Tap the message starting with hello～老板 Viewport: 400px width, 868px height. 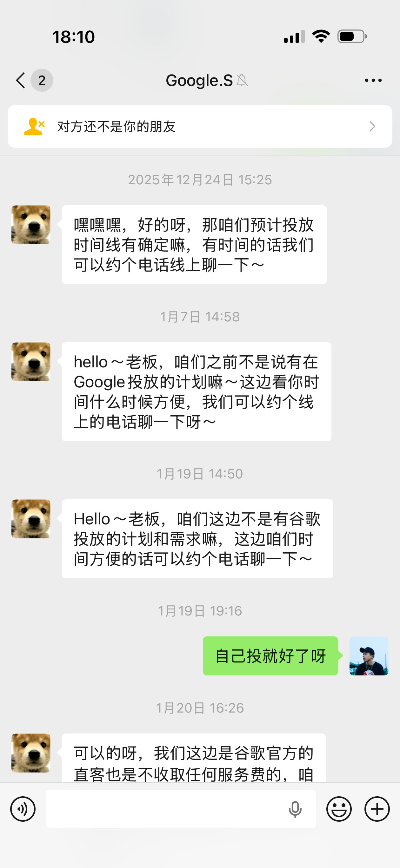coord(196,391)
